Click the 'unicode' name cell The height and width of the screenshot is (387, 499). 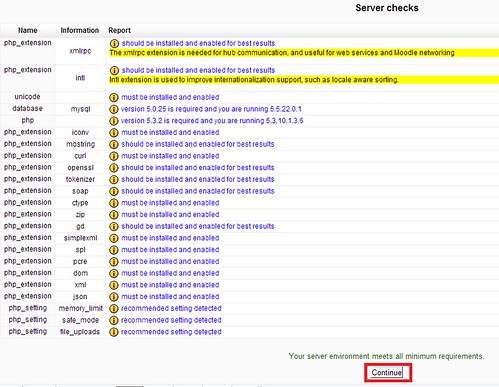pos(27,97)
